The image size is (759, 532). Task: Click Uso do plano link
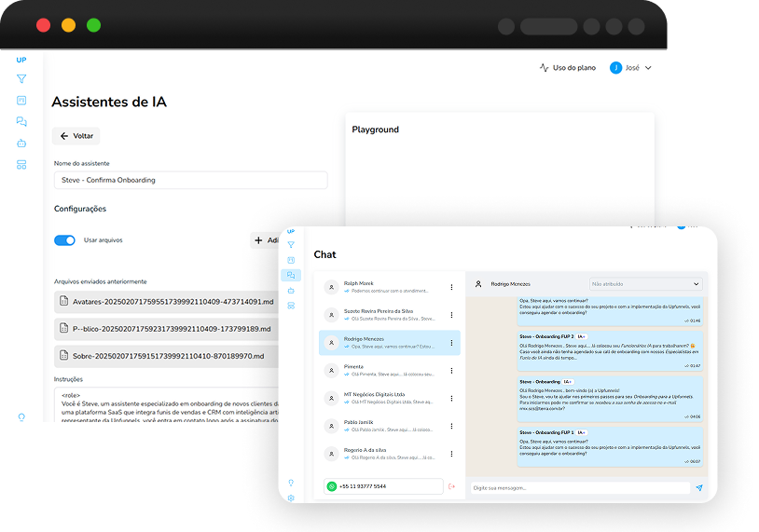tap(568, 68)
